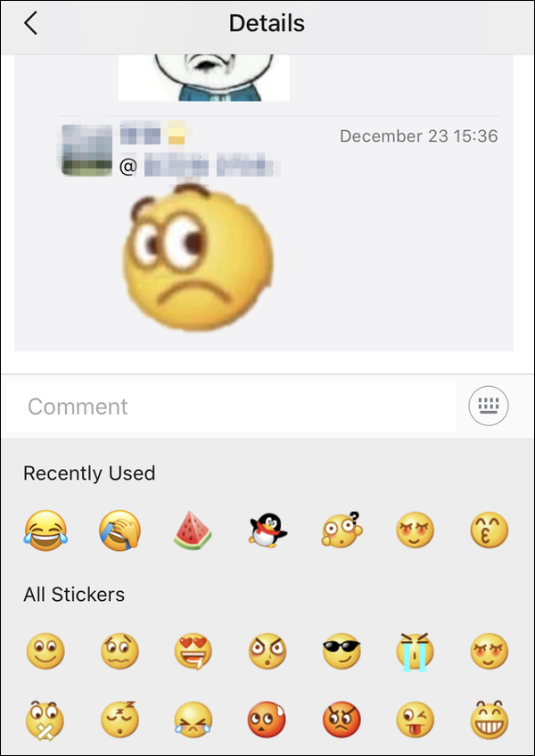This screenshot has height=756, width=535.
Task: Pick the sunglasses cool emoji
Action: (x=342, y=651)
